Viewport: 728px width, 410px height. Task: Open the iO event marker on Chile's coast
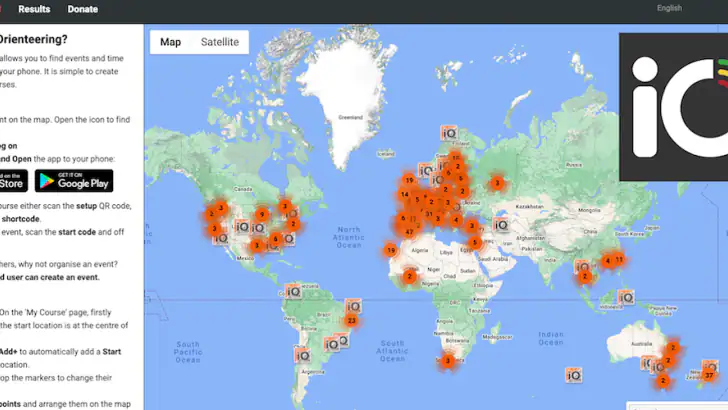[x=302, y=356]
